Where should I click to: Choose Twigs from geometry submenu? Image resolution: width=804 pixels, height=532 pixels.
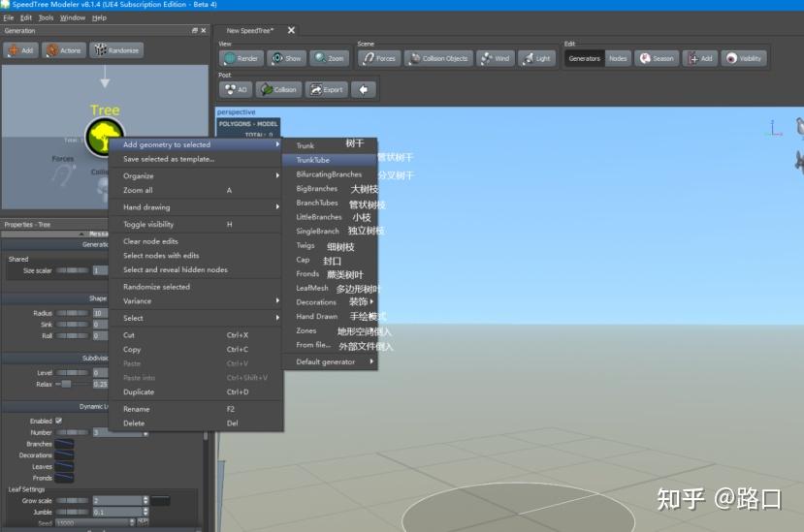coord(330,245)
